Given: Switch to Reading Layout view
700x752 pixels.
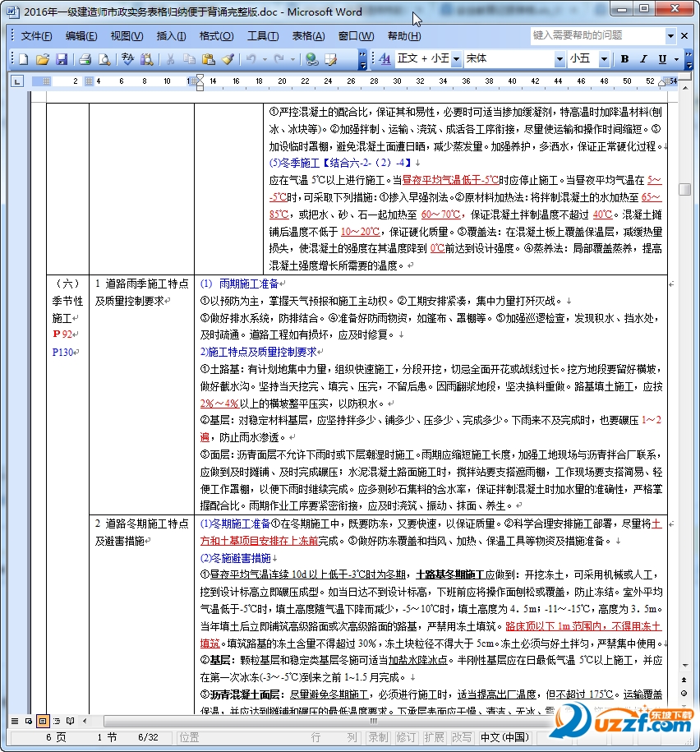Looking at the screenshot, I should click(x=71, y=721).
